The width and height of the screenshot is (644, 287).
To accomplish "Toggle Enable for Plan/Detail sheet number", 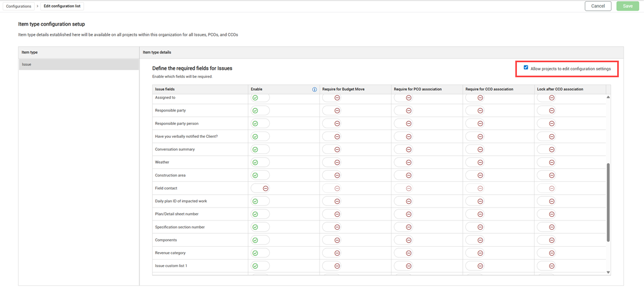I will tap(260, 214).
